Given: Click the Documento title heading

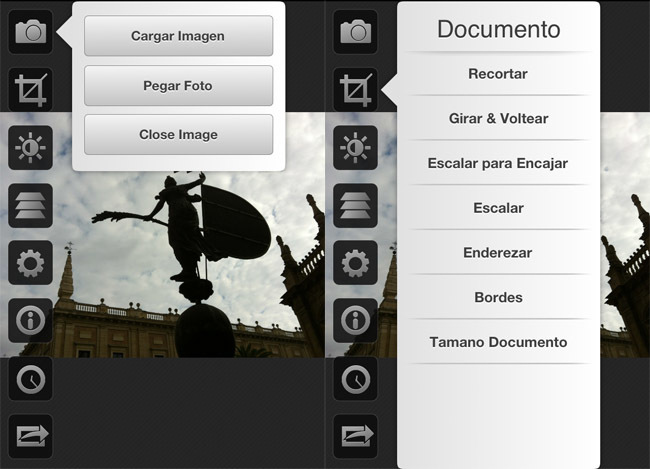Looking at the screenshot, I should (499, 29).
